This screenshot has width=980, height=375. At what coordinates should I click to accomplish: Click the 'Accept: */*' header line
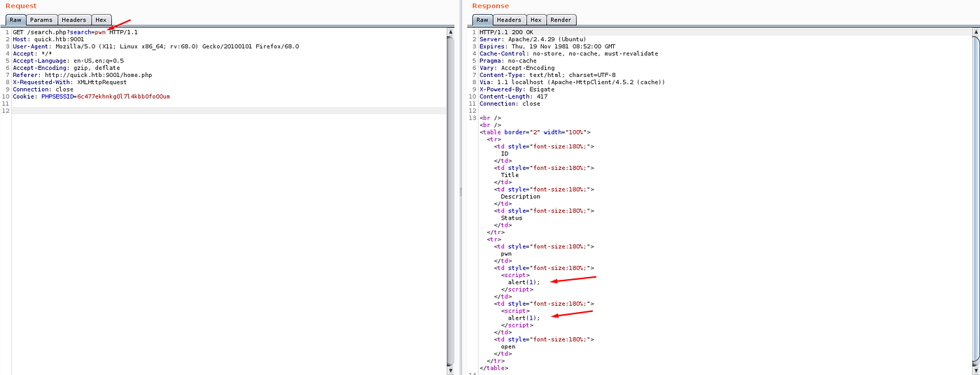tap(32, 54)
